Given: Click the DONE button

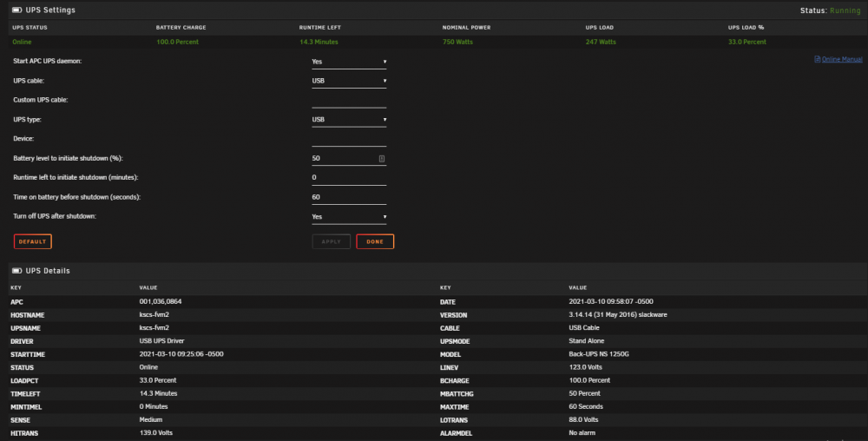Looking at the screenshot, I should coord(375,241).
